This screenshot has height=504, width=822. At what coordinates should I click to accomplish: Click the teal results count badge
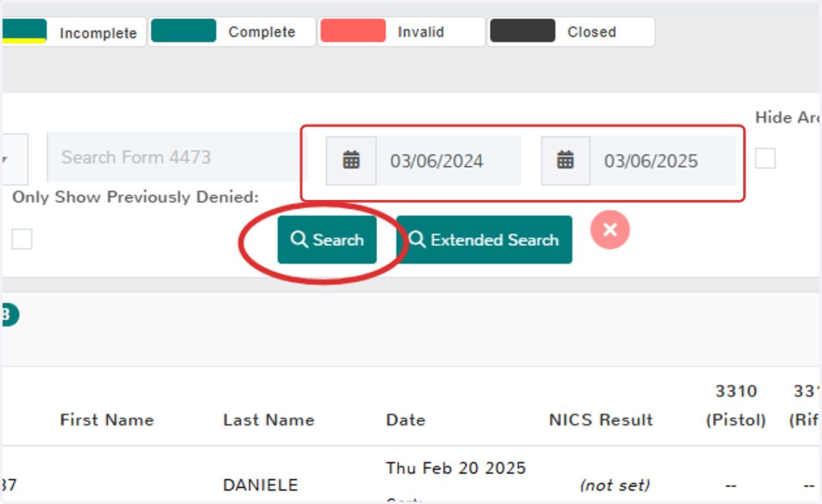[x=9, y=315]
